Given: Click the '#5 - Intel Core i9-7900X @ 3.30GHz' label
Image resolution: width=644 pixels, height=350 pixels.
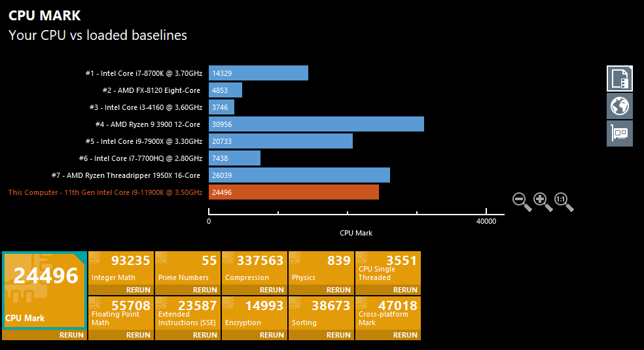Looking at the screenshot, I should coord(144,141).
